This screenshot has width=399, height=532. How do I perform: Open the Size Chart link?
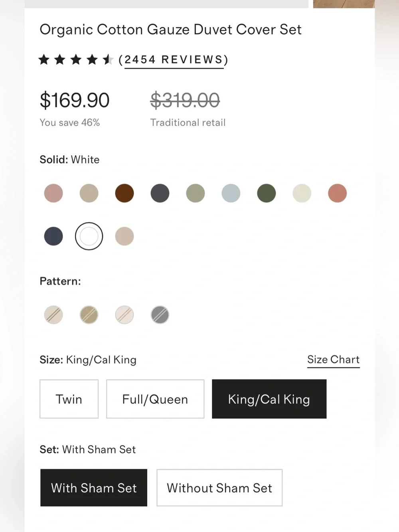[334, 360]
